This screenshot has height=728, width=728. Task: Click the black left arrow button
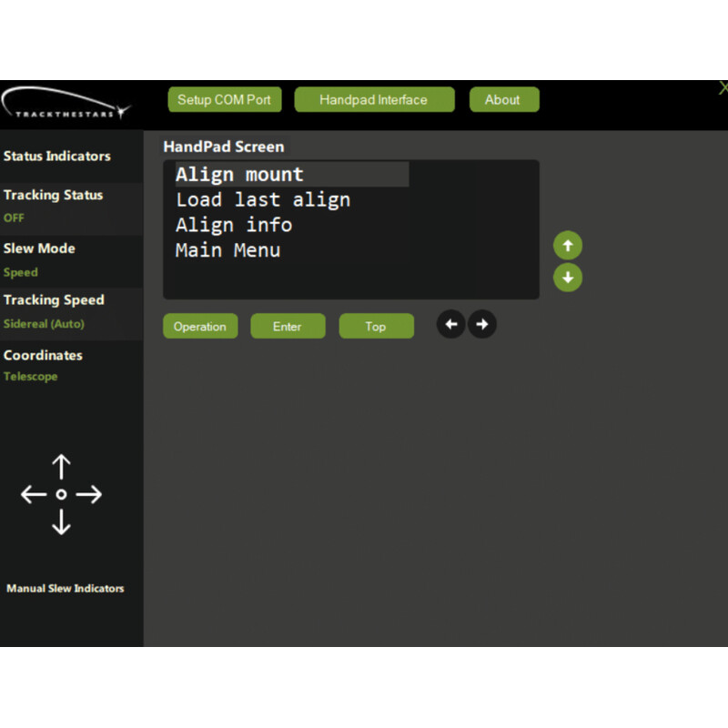pyautogui.click(x=450, y=325)
